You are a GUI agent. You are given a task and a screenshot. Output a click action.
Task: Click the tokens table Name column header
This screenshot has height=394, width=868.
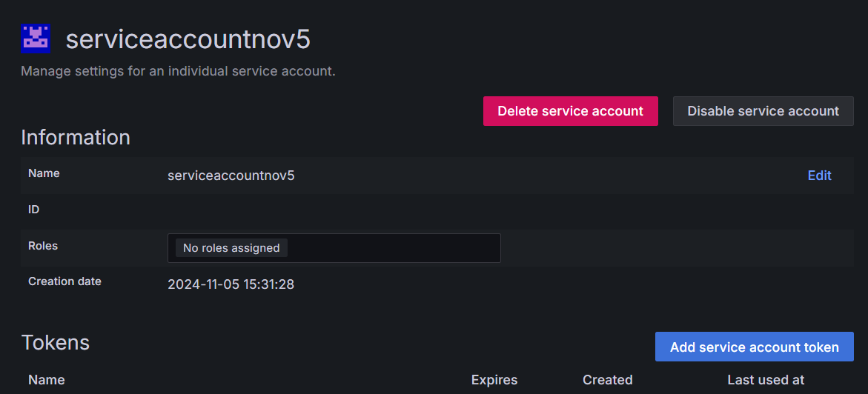click(x=46, y=380)
